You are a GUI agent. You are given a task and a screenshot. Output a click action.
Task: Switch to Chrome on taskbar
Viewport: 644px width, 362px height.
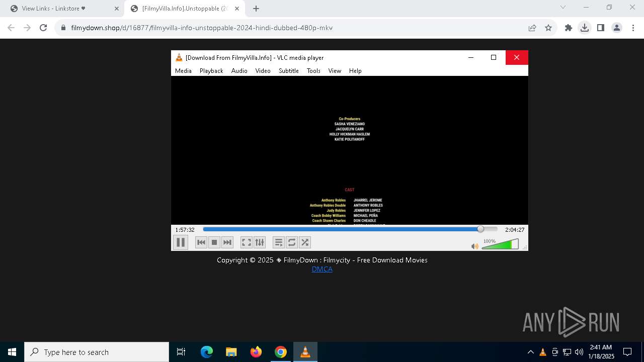[281, 352]
